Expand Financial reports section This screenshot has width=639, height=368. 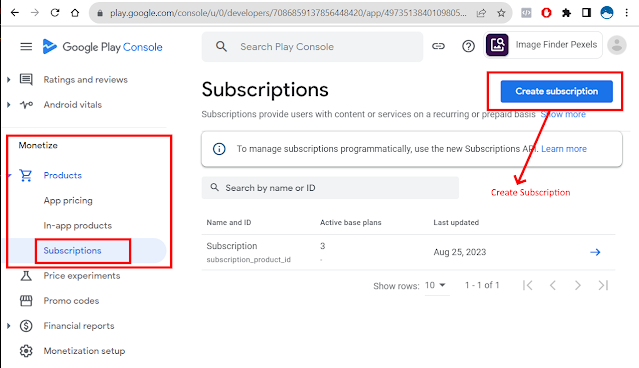click(x=9, y=326)
